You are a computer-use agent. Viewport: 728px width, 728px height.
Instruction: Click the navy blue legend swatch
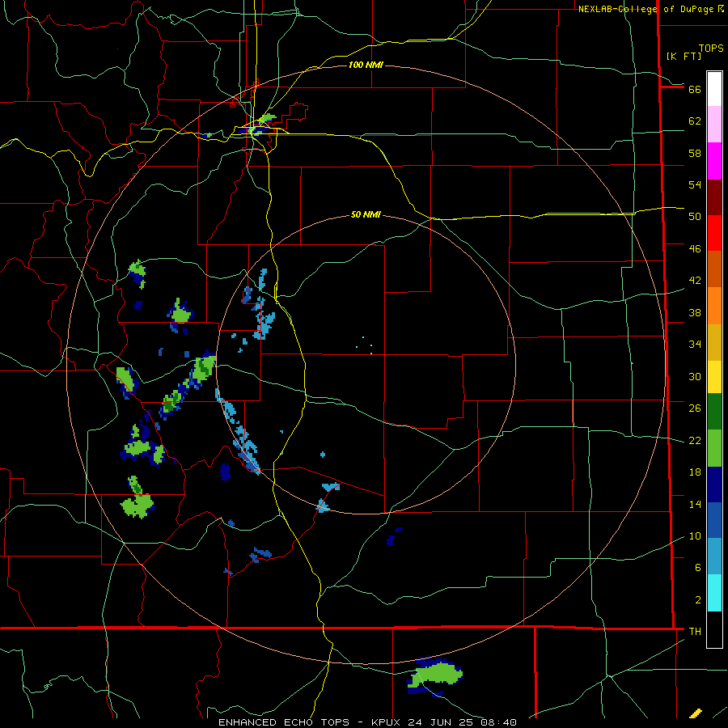pos(714,485)
